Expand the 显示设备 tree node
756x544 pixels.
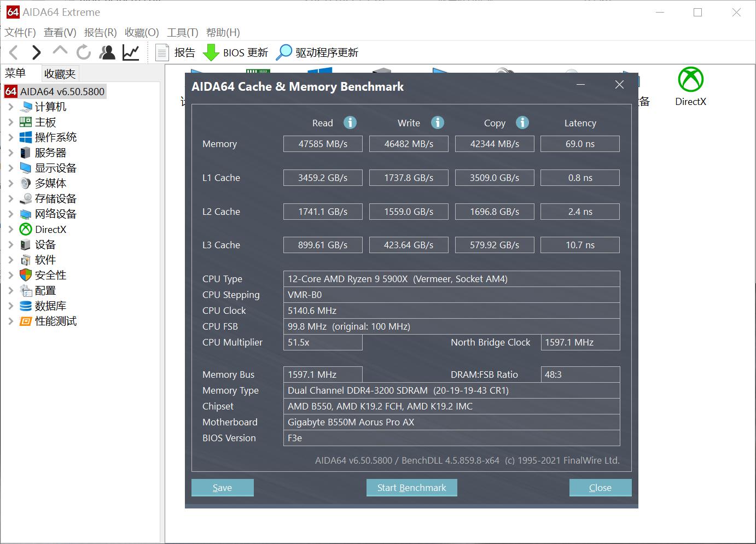(10, 168)
